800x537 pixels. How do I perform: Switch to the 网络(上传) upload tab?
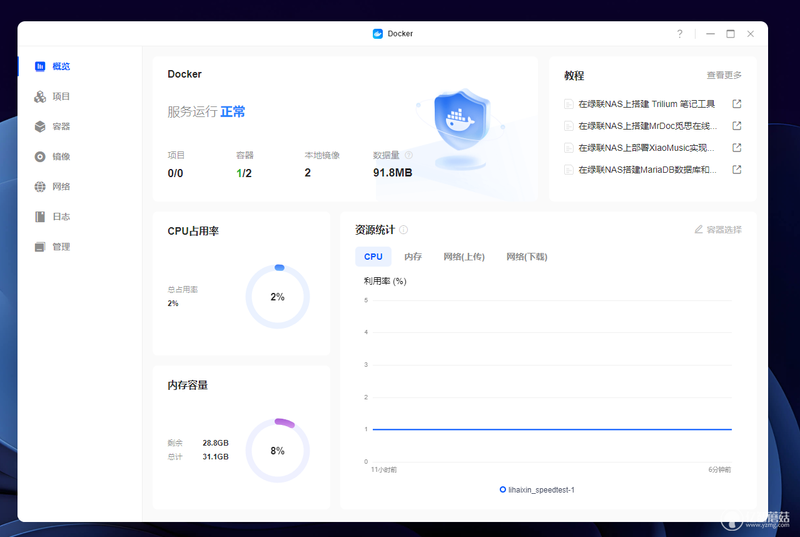point(464,257)
